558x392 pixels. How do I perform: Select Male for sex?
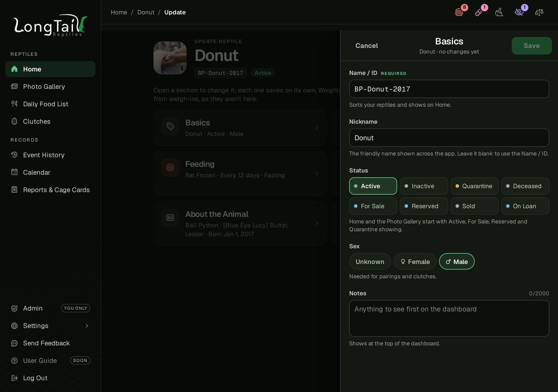pos(457,262)
